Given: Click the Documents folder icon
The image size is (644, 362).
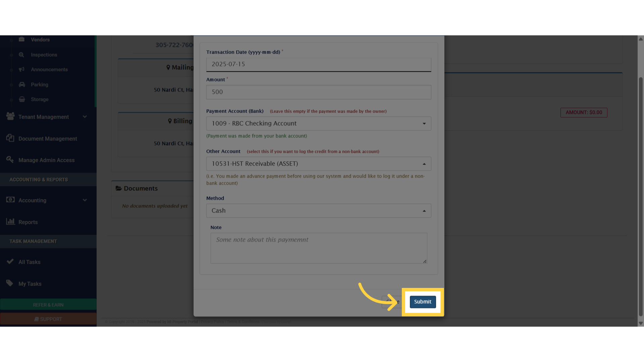Looking at the screenshot, I should (119, 188).
